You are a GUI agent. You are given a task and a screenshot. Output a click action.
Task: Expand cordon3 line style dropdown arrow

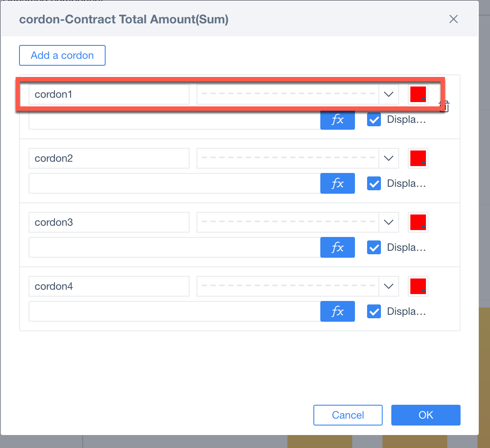coord(388,222)
